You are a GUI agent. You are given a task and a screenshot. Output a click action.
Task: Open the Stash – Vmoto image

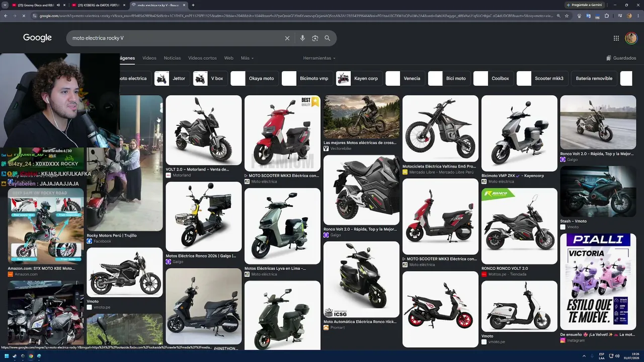[598, 192]
